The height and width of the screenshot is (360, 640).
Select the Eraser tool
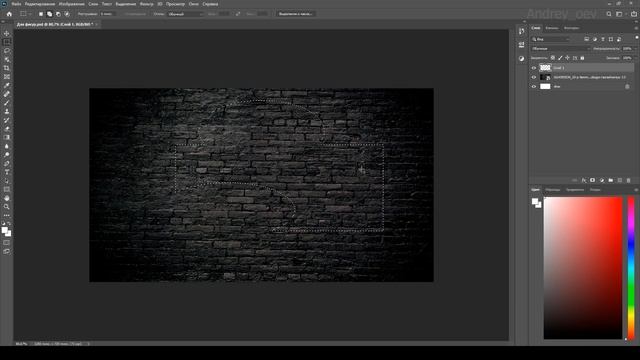(7, 129)
